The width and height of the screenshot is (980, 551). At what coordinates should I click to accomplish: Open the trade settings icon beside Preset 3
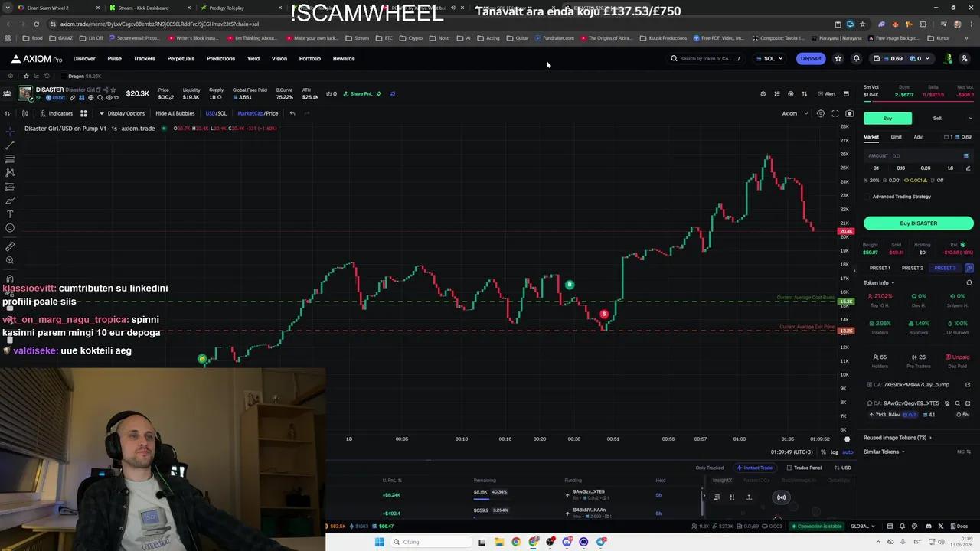click(x=969, y=268)
